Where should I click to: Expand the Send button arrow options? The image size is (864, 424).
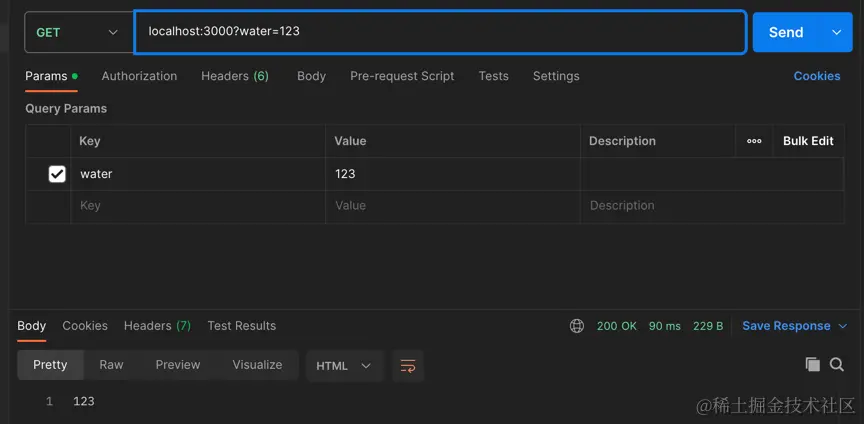[x=836, y=33]
